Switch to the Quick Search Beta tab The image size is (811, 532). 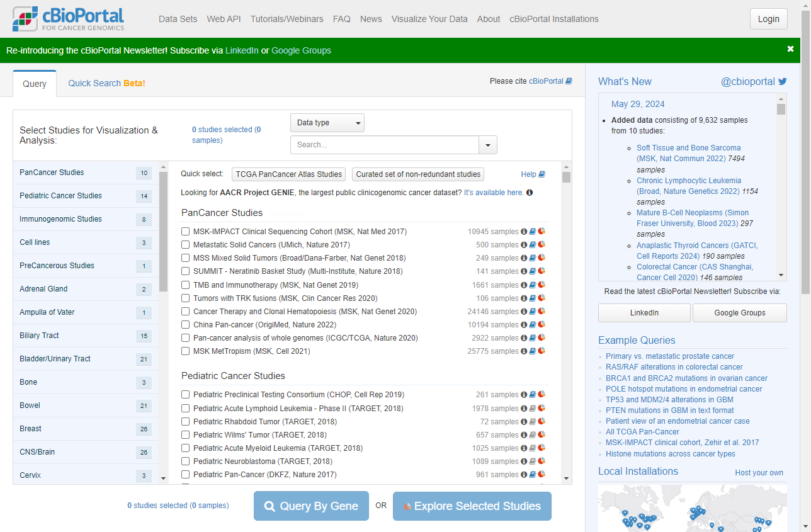point(106,83)
